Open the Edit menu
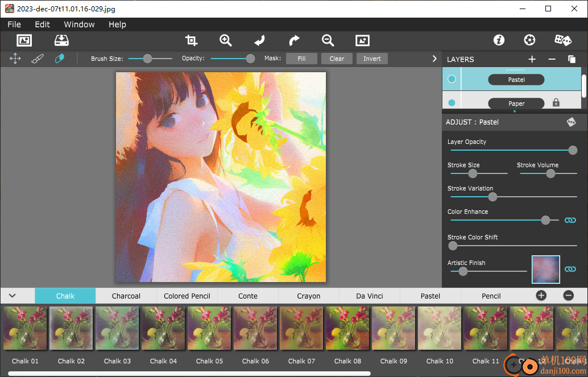Screen dimensions: 588x377 click(43, 24)
